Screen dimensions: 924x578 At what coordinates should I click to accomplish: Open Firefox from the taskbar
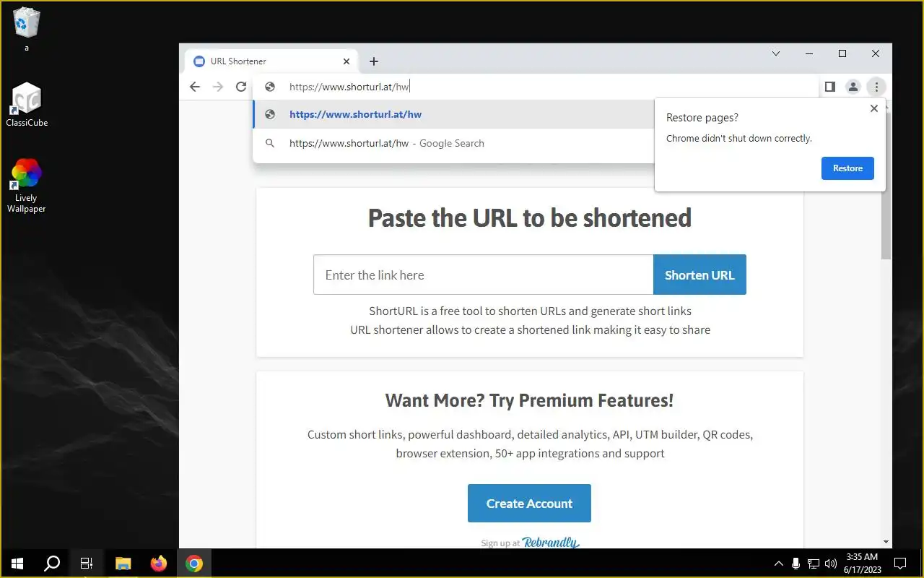pos(158,564)
